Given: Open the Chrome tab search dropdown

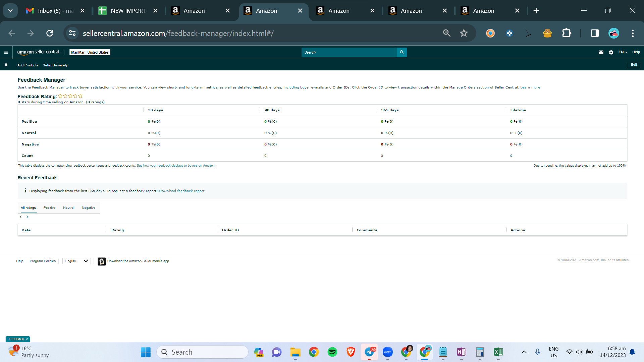Looking at the screenshot, I should click(10, 11).
